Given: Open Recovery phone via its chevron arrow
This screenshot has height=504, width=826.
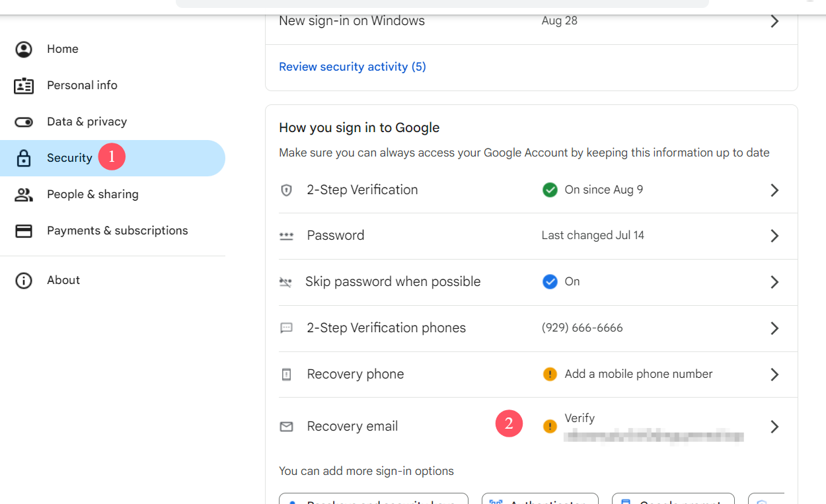Looking at the screenshot, I should (x=774, y=375).
